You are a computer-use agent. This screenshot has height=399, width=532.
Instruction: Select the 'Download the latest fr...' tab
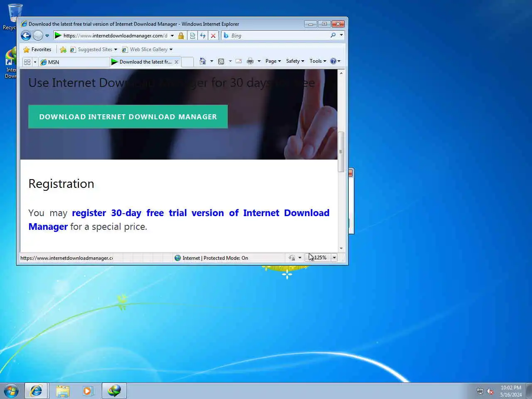pos(142,62)
